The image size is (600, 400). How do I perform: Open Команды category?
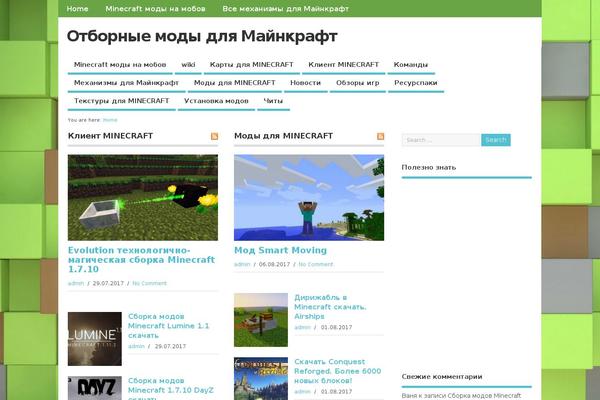point(411,65)
